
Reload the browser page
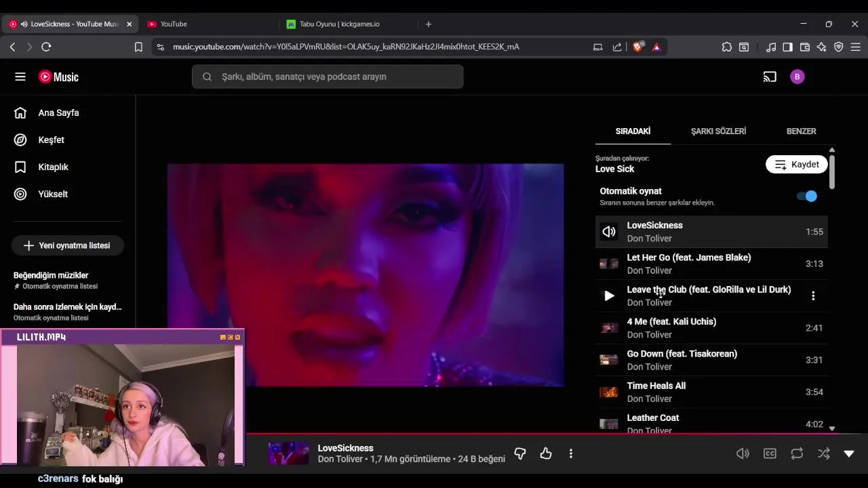click(x=46, y=47)
